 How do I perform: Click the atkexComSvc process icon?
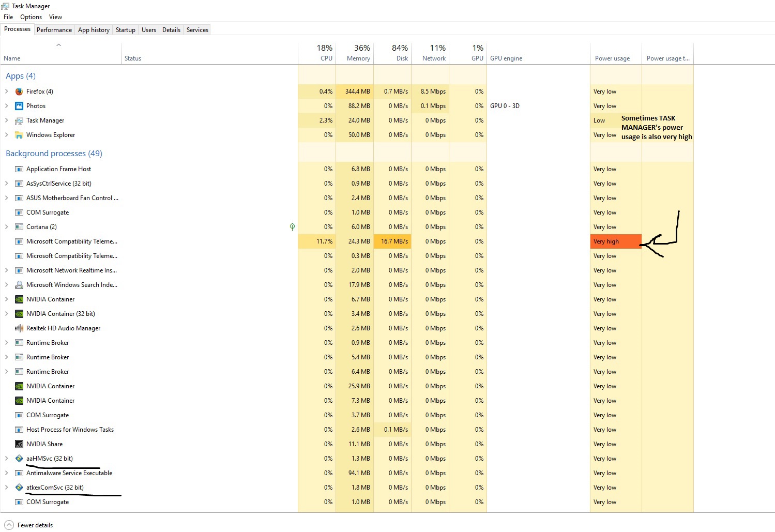(19, 488)
